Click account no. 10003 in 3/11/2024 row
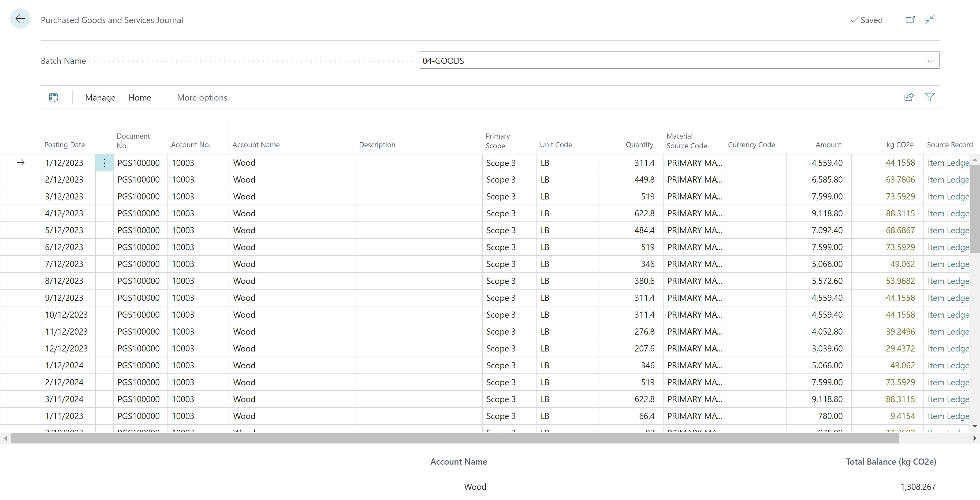The width and height of the screenshot is (980, 500). [198, 399]
